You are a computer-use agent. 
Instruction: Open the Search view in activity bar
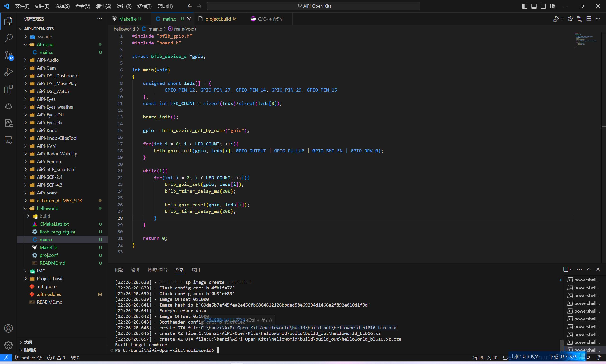[8, 38]
